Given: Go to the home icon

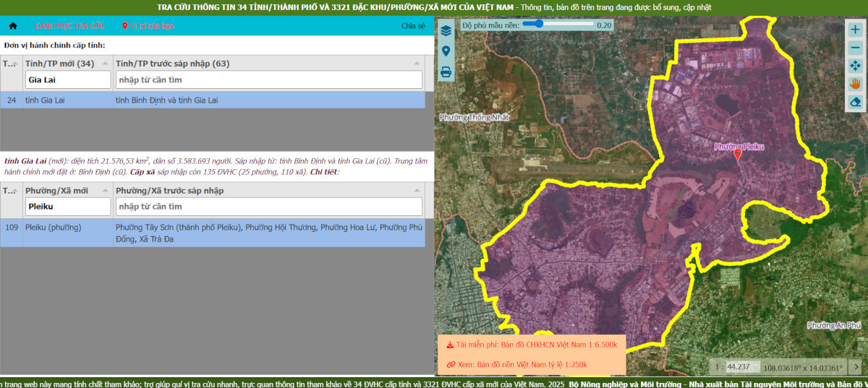Looking at the screenshot, I should click(12, 26).
